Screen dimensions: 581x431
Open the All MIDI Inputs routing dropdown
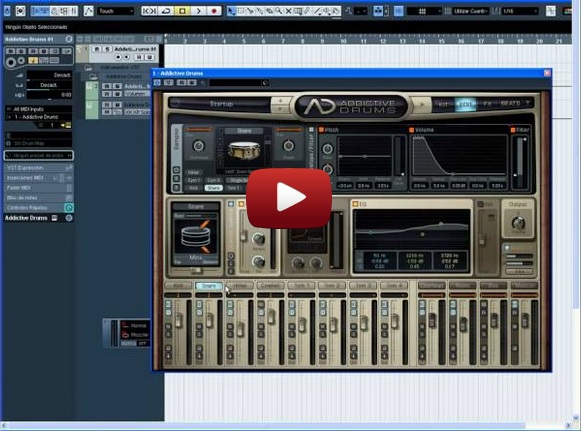(x=39, y=109)
